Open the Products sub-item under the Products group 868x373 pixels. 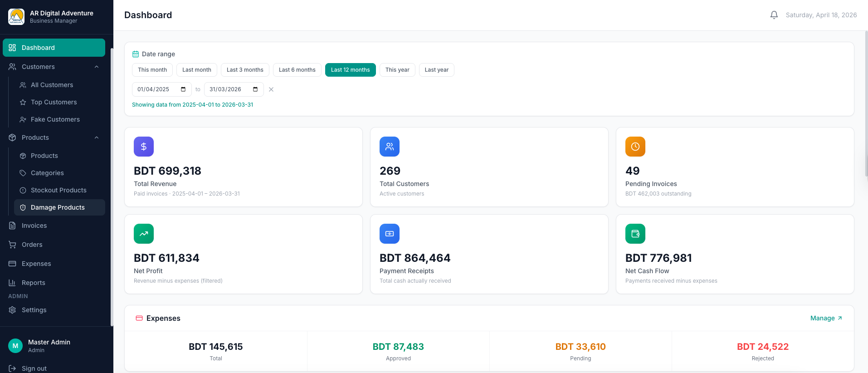tap(59, 156)
